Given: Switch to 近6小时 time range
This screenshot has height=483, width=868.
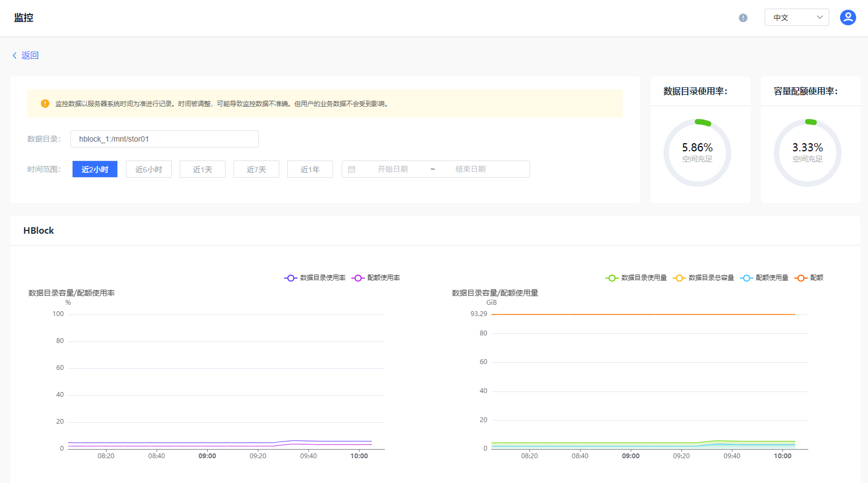Looking at the screenshot, I should click(149, 169).
